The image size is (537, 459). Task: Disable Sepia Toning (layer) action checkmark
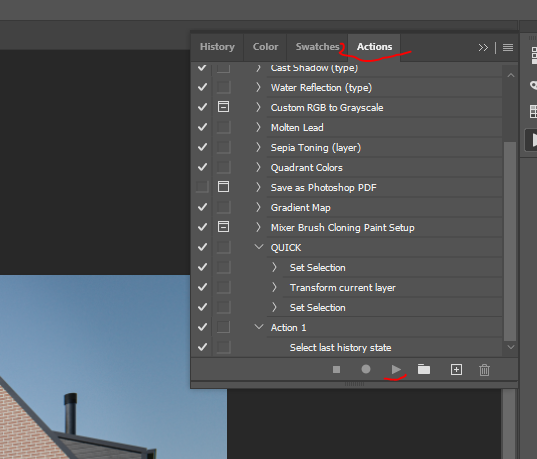pyautogui.click(x=202, y=147)
